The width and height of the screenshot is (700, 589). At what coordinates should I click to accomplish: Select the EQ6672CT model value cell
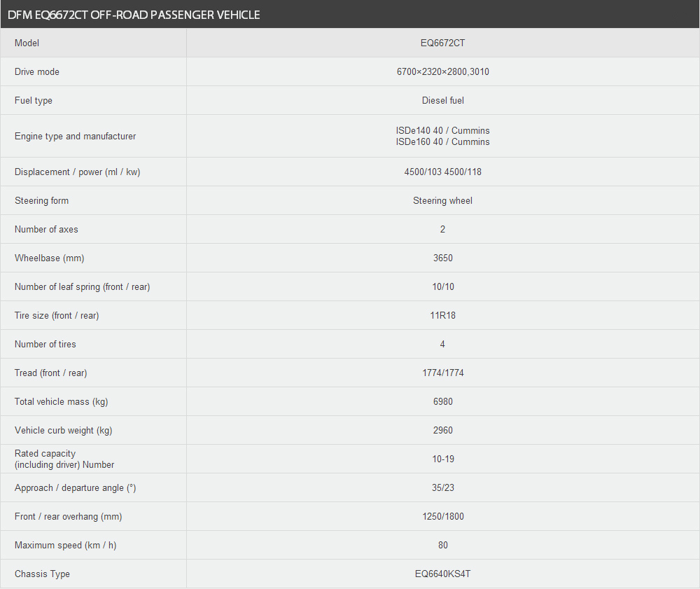coord(442,43)
